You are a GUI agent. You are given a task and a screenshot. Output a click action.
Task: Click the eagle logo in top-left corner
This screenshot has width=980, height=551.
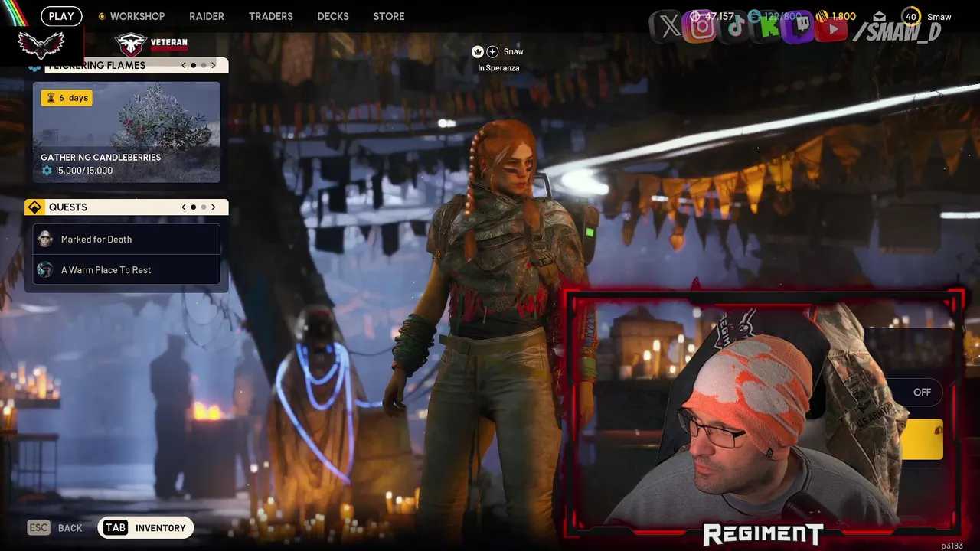(x=41, y=45)
